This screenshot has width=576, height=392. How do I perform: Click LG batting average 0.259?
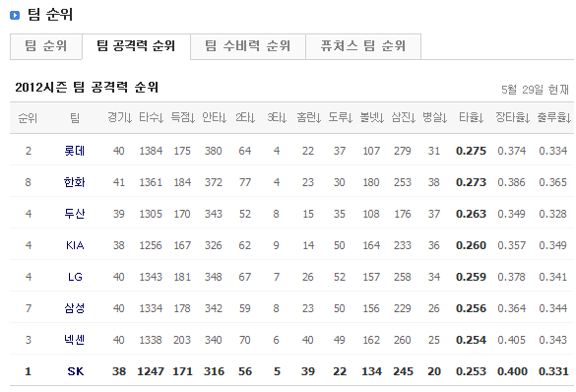[471, 277]
